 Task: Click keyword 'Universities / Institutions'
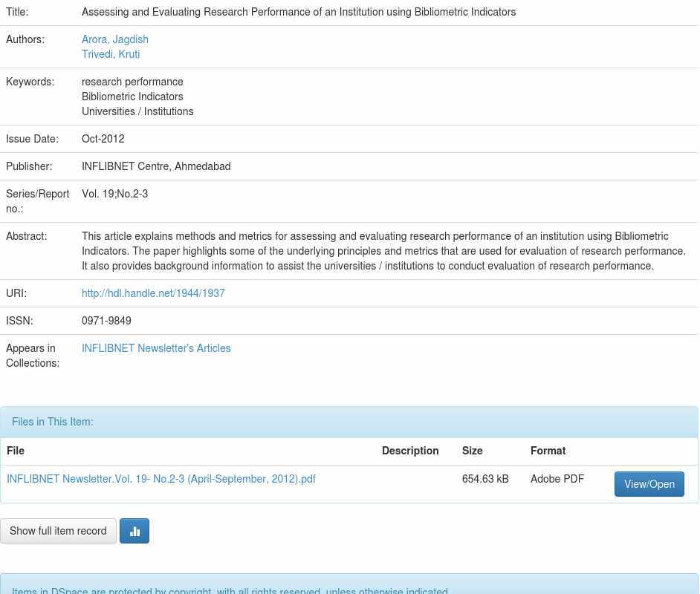point(137,111)
